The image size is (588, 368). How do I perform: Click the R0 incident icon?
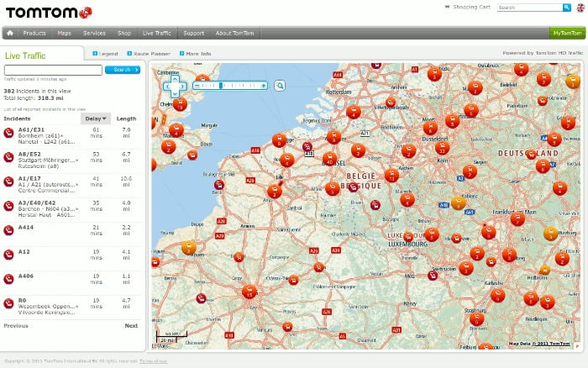tap(8, 303)
